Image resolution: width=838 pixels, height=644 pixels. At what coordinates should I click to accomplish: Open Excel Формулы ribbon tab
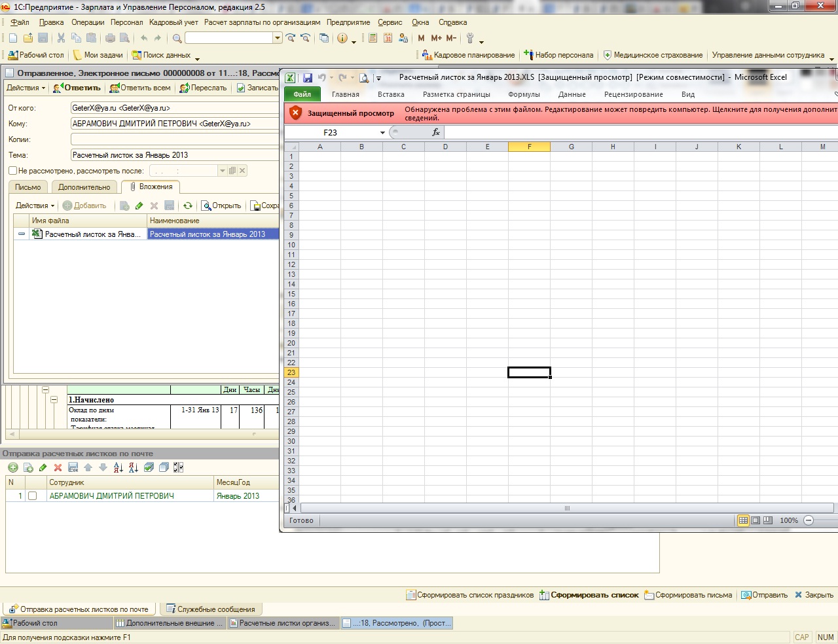click(x=524, y=94)
